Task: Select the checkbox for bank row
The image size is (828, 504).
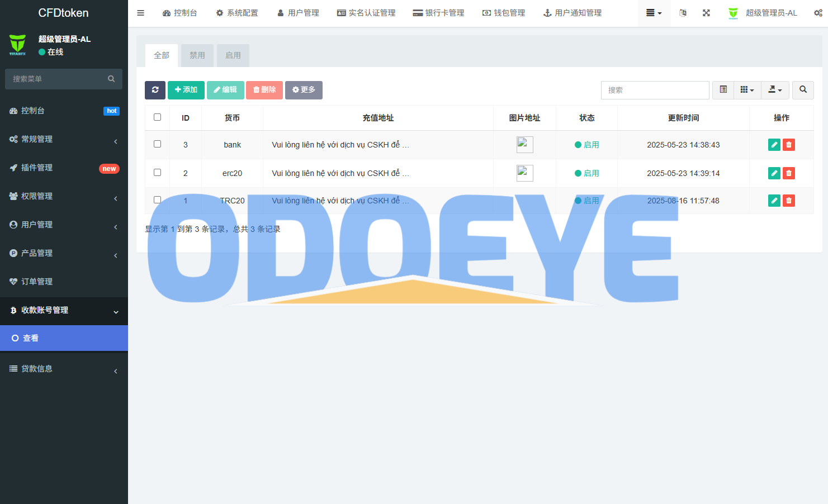Action: point(157,144)
